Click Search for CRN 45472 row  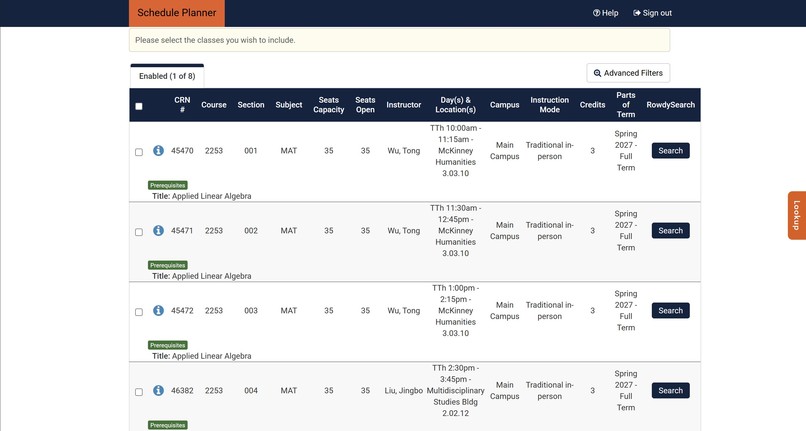click(670, 311)
